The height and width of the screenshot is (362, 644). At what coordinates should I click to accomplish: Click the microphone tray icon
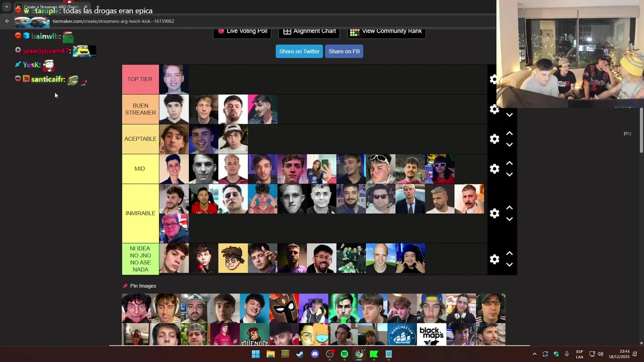point(567,354)
